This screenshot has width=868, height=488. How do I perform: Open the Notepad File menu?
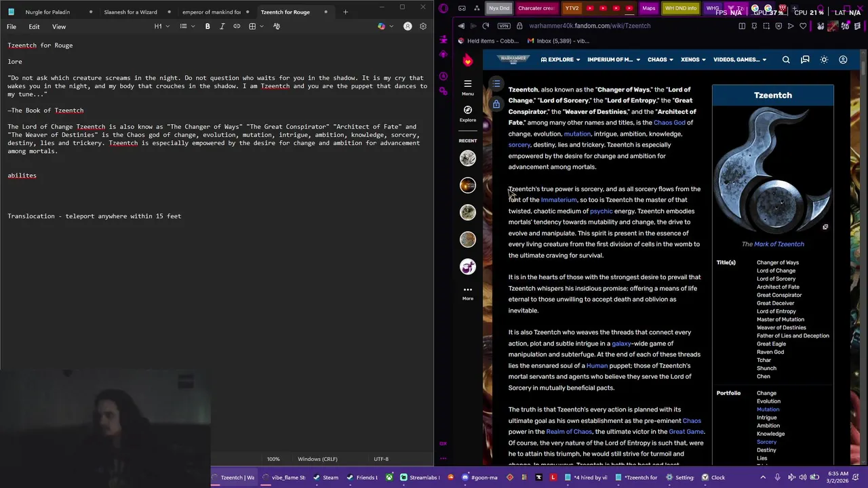point(12,26)
